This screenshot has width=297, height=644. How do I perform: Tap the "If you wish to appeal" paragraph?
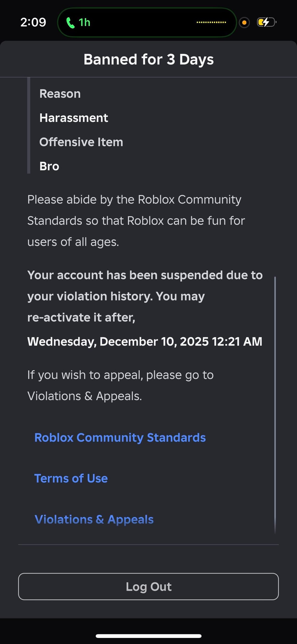120,385
